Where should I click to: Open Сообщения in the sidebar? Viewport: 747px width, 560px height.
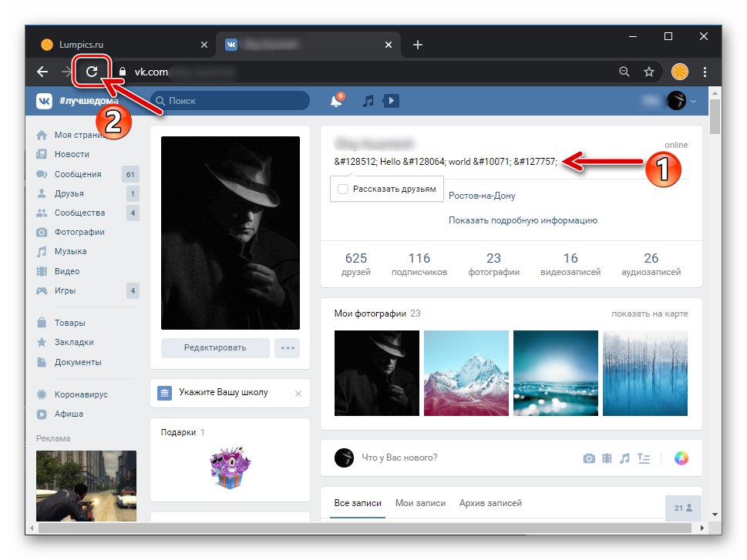pos(69,174)
